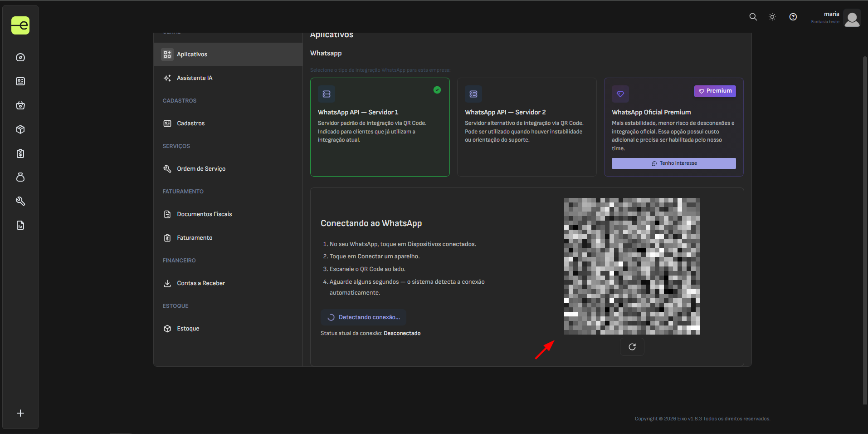Click the Premium badge
The width and height of the screenshot is (868, 434).
click(715, 91)
